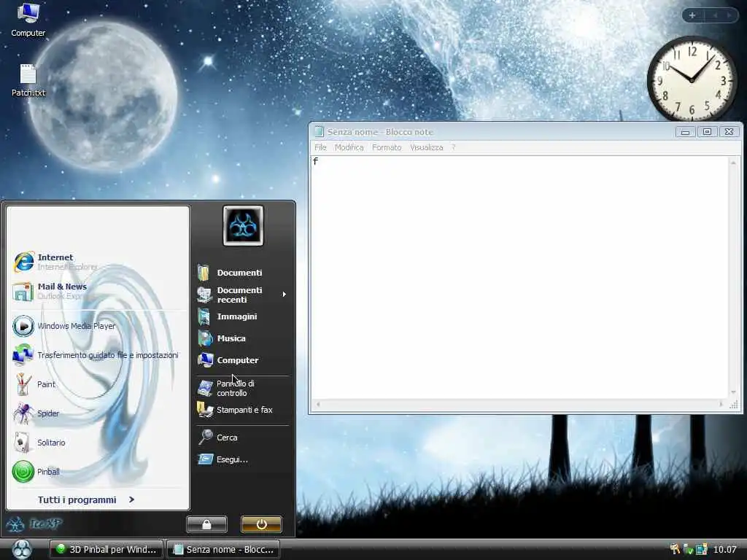Switch to Senza nome Blocco note taskbar button

[x=223, y=549]
